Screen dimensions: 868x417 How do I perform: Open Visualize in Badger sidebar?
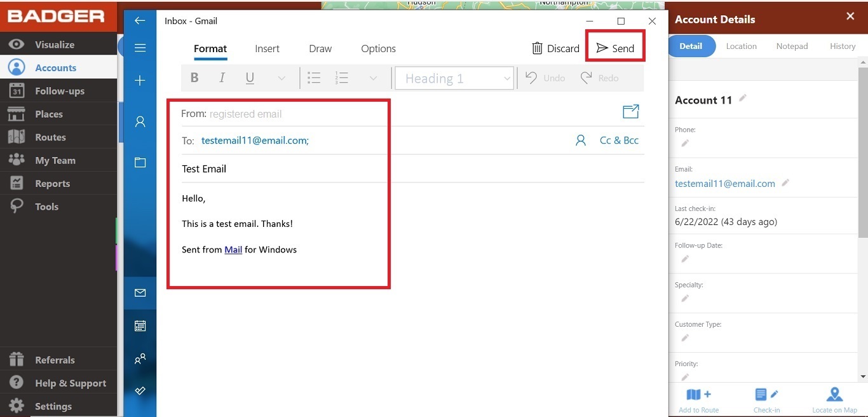pos(58,44)
